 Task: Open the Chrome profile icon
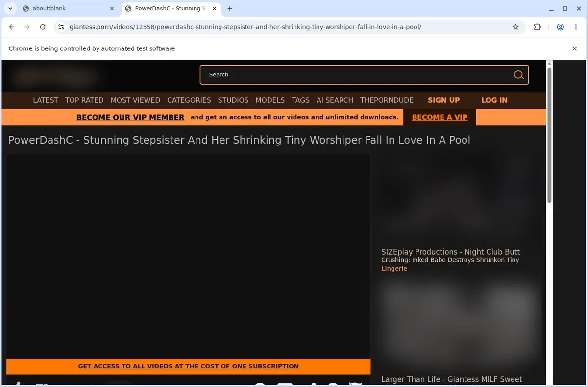tap(560, 27)
